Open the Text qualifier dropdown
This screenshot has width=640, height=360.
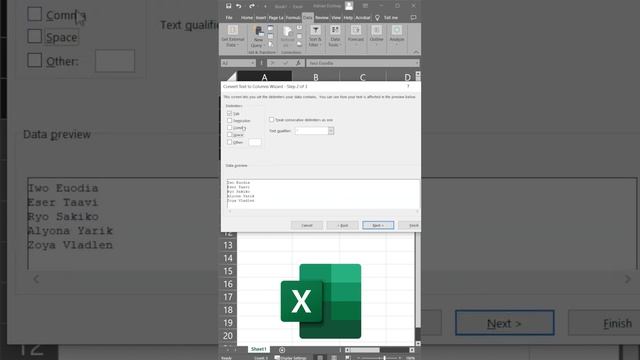click(x=331, y=131)
